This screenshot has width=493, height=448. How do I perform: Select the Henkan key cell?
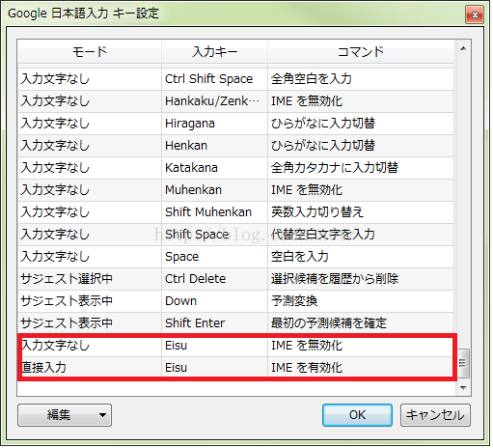click(x=215, y=146)
